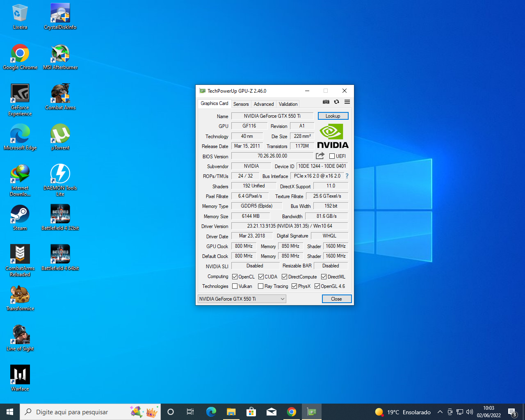Click Chrome icon on the taskbar
This screenshot has height=420, width=525.
coord(292,412)
